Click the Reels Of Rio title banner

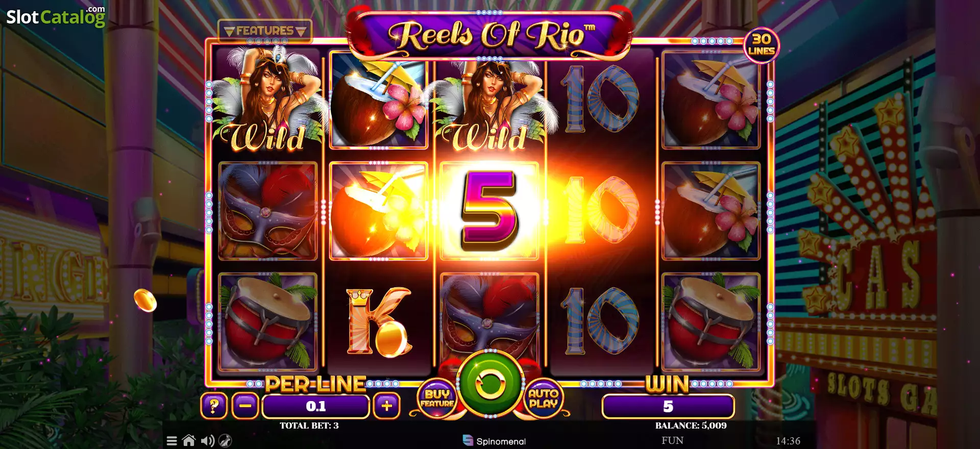click(x=490, y=34)
